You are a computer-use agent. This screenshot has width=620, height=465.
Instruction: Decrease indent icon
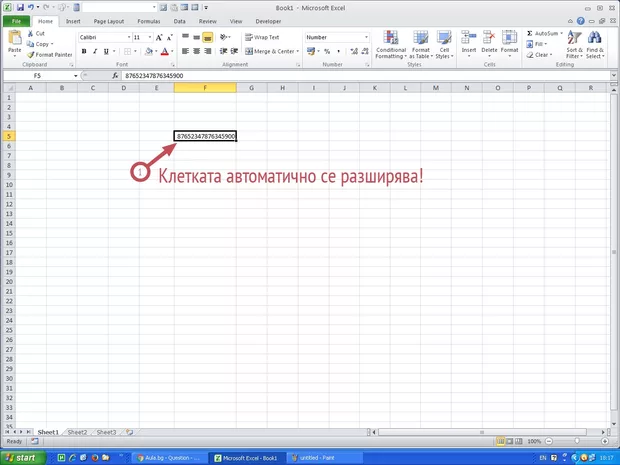point(223,51)
